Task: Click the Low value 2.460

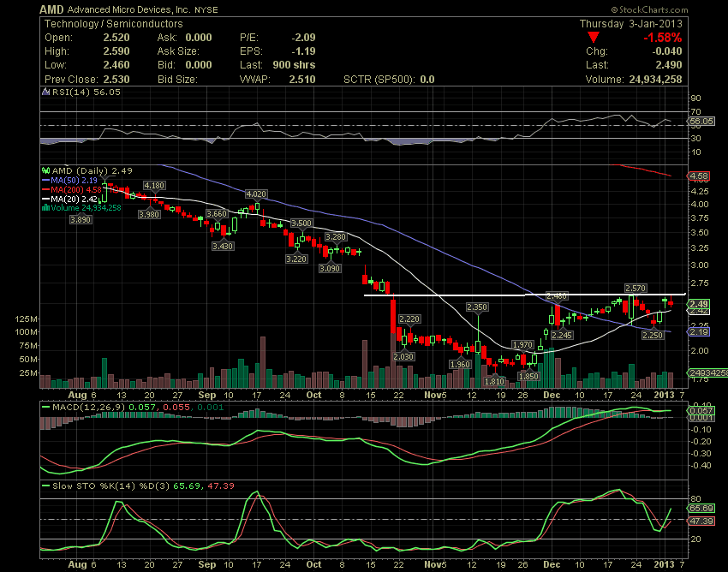Action: tap(116, 65)
